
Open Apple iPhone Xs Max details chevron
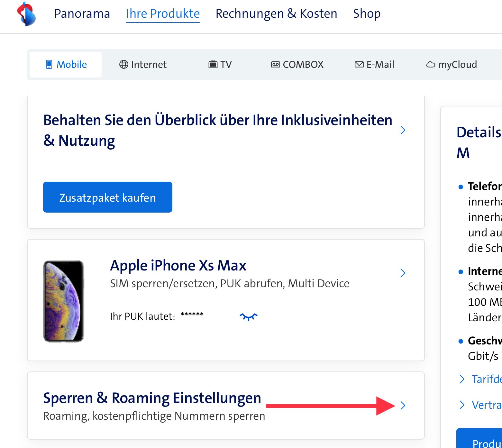click(x=403, y=273)
